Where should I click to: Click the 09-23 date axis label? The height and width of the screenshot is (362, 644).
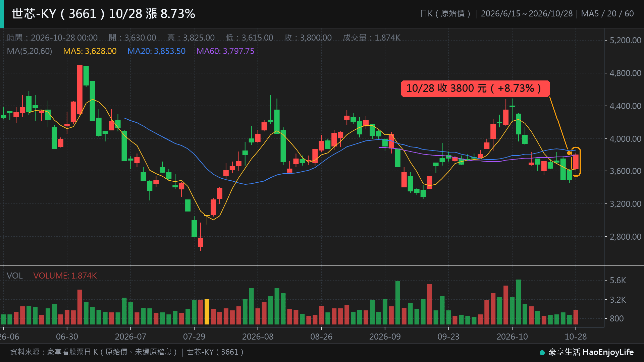[448, 337]
